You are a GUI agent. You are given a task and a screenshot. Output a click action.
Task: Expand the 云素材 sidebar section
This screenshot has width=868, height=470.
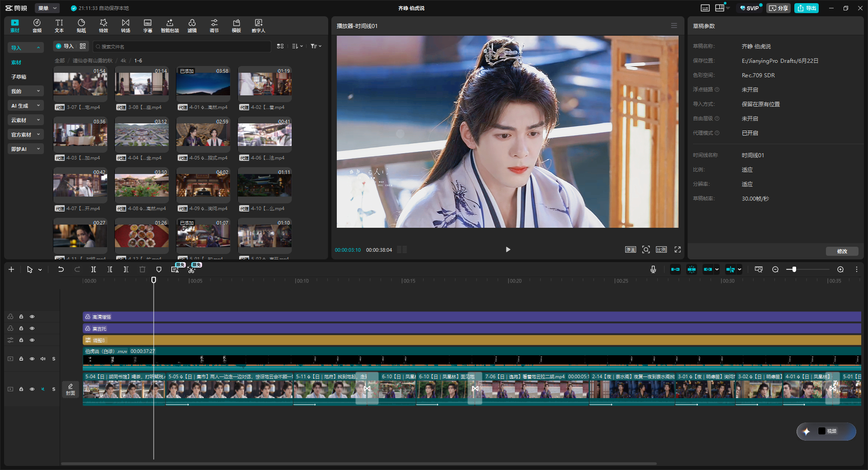tap(26, 120)
